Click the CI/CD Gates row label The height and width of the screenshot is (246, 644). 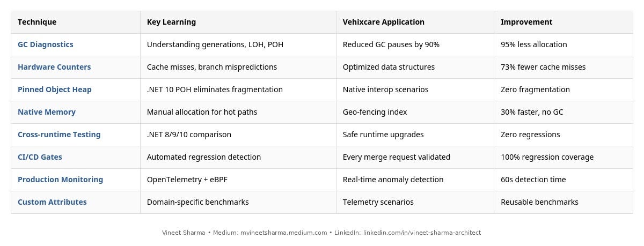tap(40, 157)
